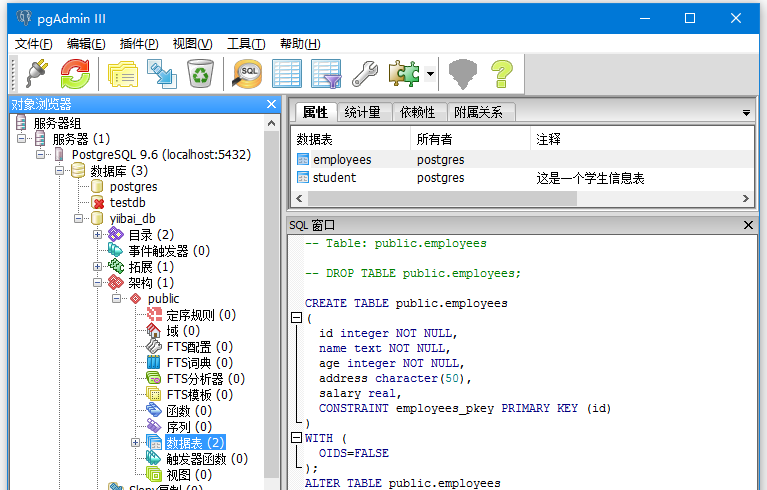Select the disconnected testdb database

pyautogui.click(x=127, y=202)
